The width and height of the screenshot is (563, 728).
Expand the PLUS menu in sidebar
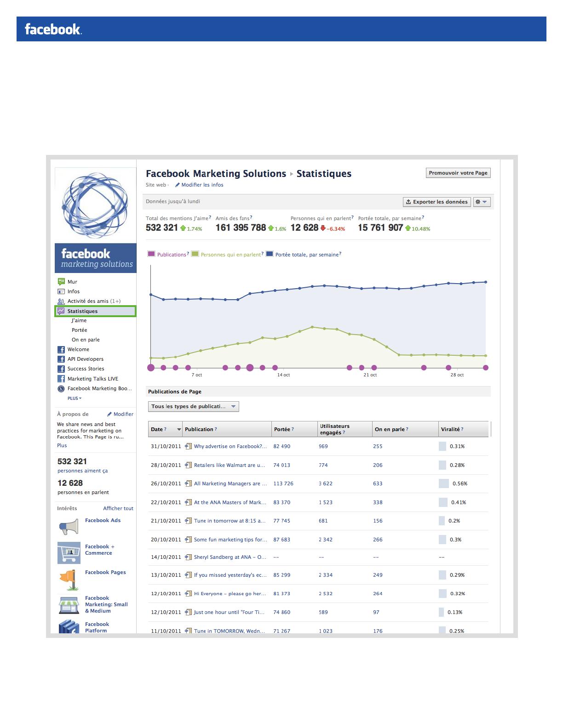pos(75,398)
